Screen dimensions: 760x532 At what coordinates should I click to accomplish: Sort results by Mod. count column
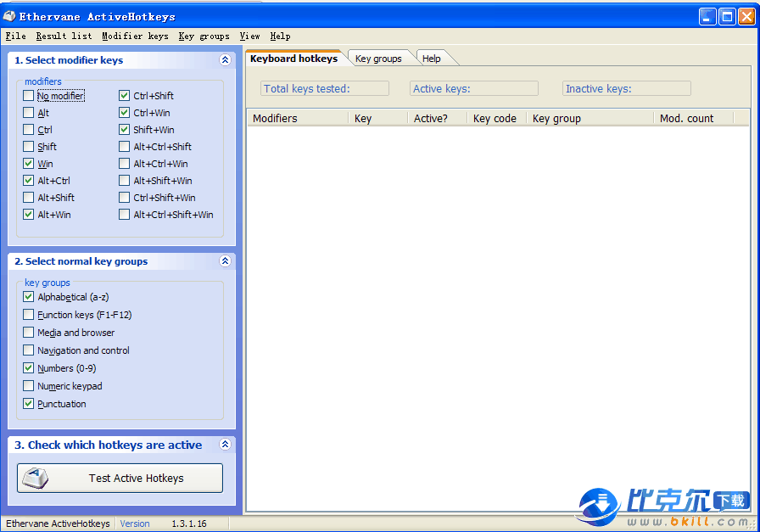pos(694,118)
